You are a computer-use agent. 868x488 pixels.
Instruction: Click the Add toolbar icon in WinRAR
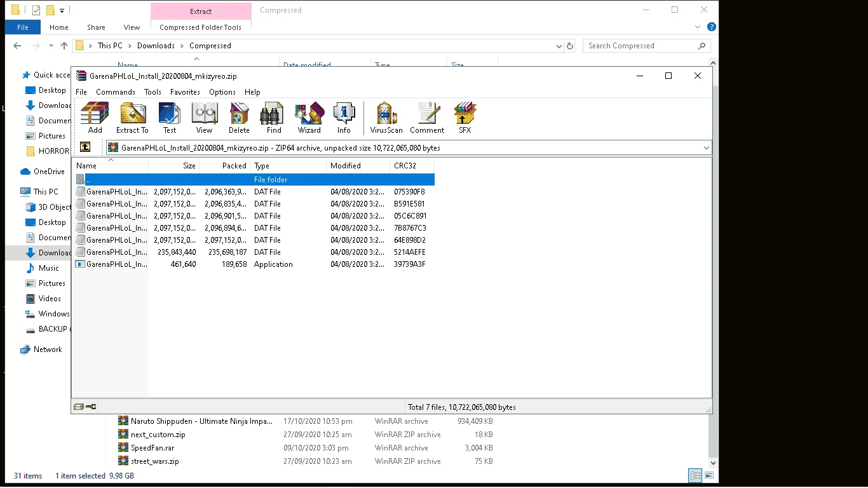[95, 118]
